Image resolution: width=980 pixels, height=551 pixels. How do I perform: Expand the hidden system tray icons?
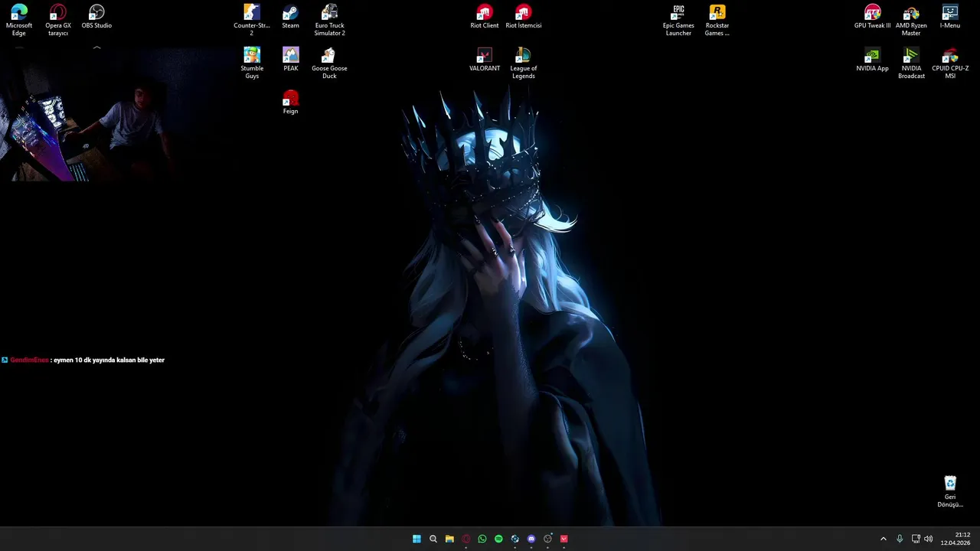click(x=883, y=539)
